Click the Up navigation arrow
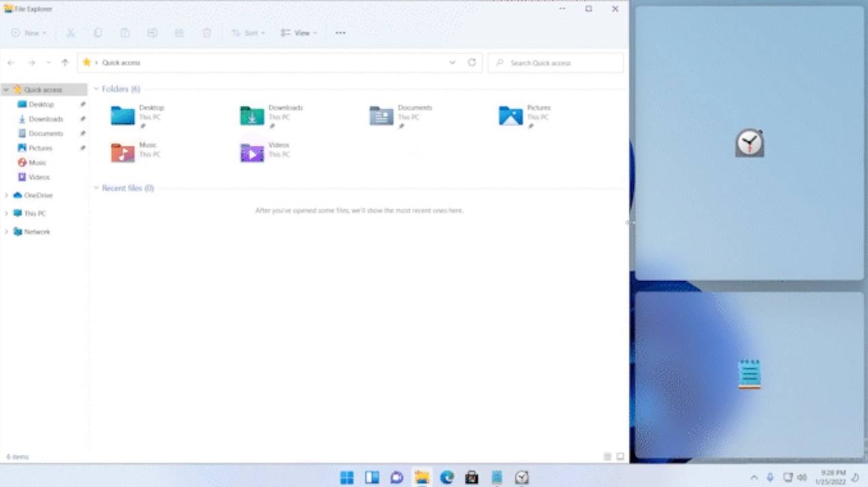This screenshot has width=868, height=487. tap(64, 62)
